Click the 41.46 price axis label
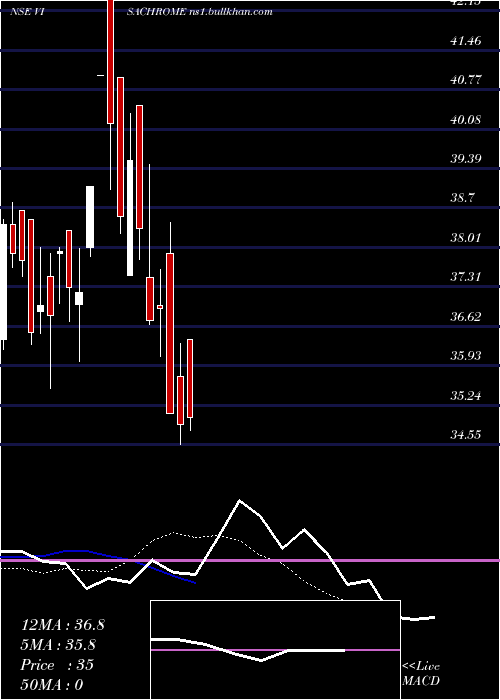Screen dimensions: 500x700 click(466, 41)
